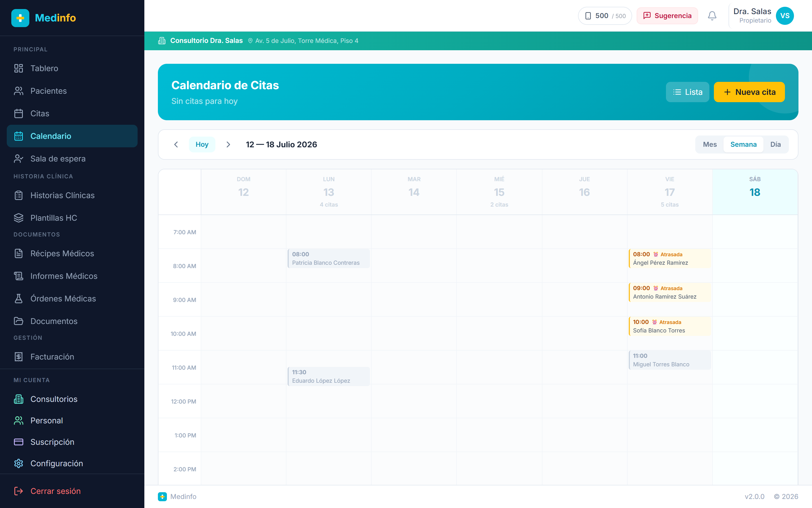This screenshot has width=812, height=508.
Task: Click Atrasada tag on Ángel Pérez appointment
Action: [667, 254]
